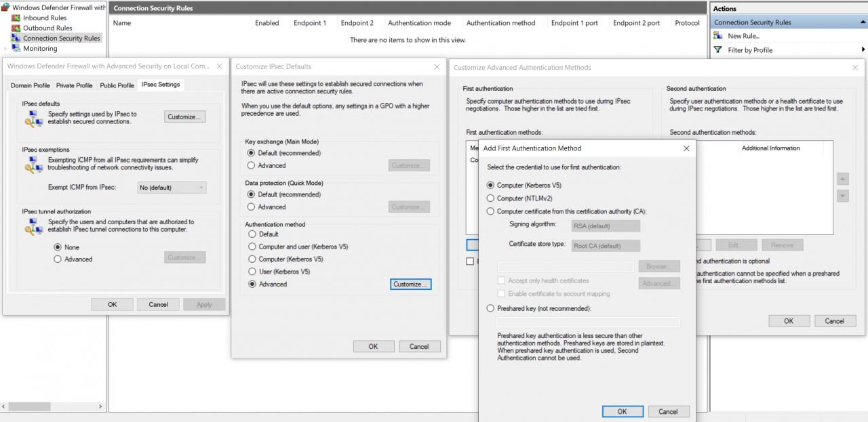Tick Enable certificate to account mapping checkbox

coord(502,293)
